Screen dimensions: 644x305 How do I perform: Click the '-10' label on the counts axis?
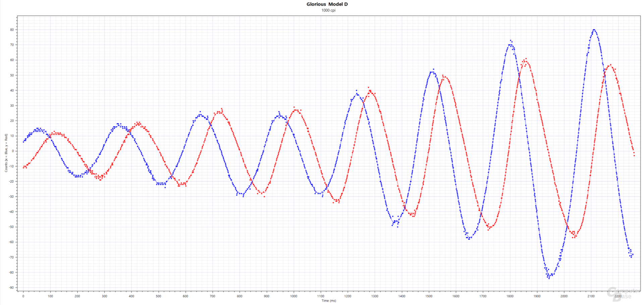tap(12, 166)
